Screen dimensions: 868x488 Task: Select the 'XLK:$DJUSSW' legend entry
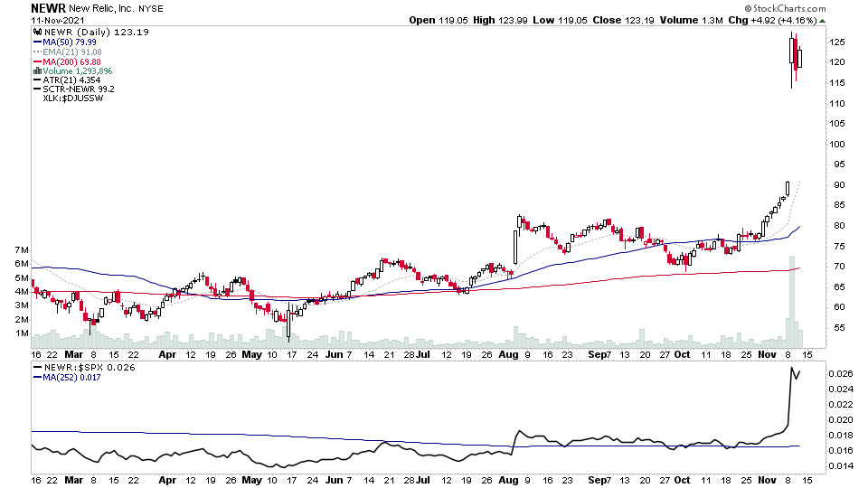(x=73, y=99)
